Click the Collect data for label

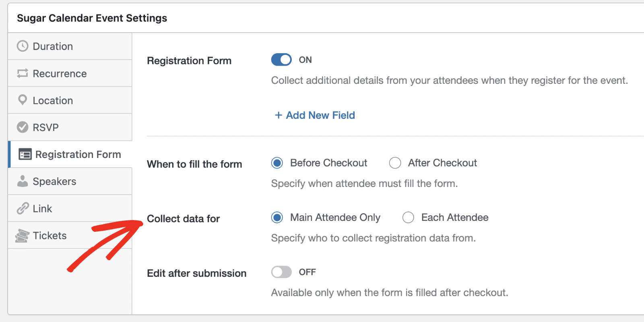click(183, 219)
